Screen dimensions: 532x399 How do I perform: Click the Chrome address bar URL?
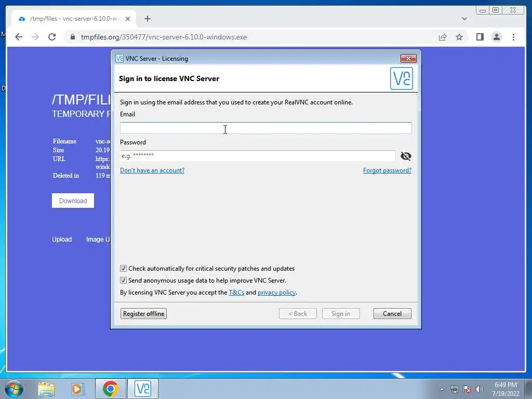tap(164, 37)
